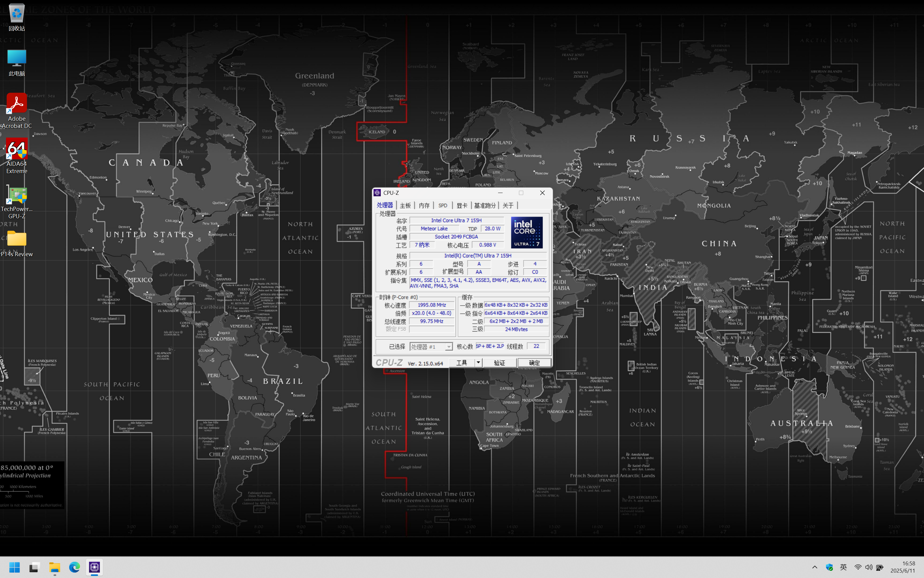Image resolution: width=924 pixels, height=578 pixels.
Task: Click the CPU-Z title bar app icon
Action: 377,193
